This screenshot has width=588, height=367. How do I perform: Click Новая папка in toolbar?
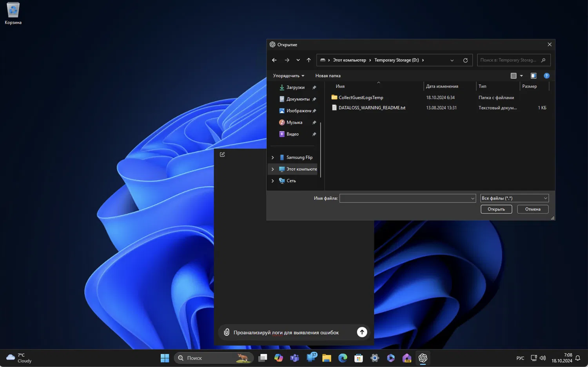coord(328,76)
